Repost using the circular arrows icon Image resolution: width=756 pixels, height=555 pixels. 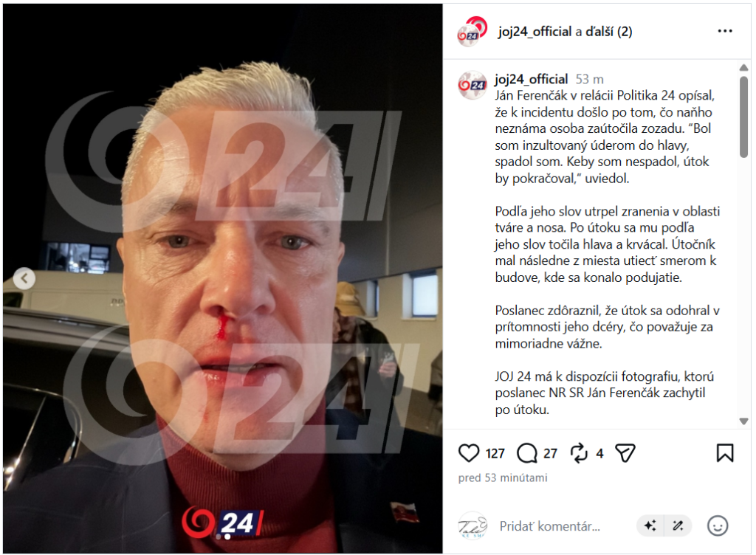(579, 453)
